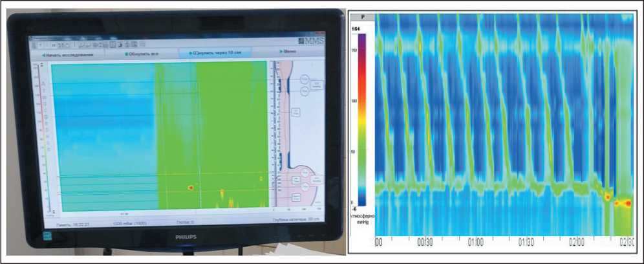Click the red high-pressure spot on the monitor plot
The image size is (644, 264).
point(191,188)
